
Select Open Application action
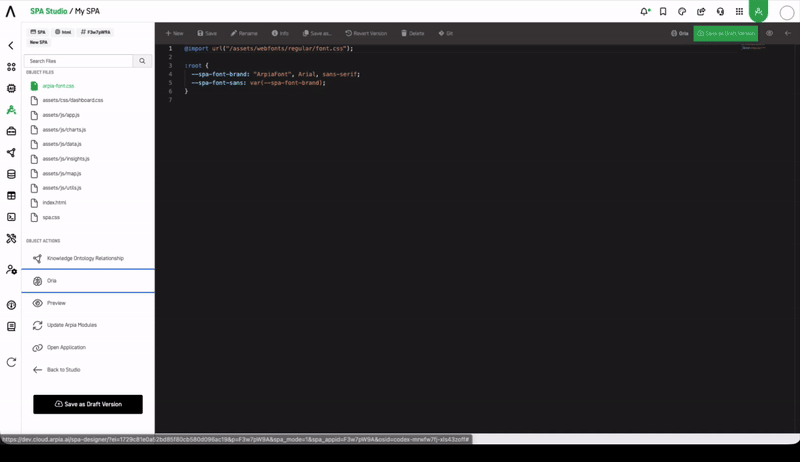tap(88, 347)
